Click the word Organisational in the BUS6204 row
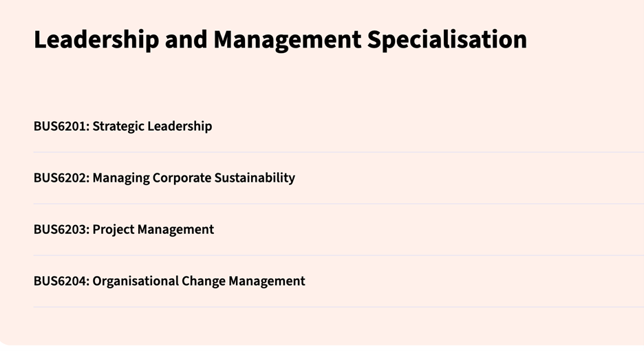The height and width of the screenshot is (351, 644). click(136, 281)
